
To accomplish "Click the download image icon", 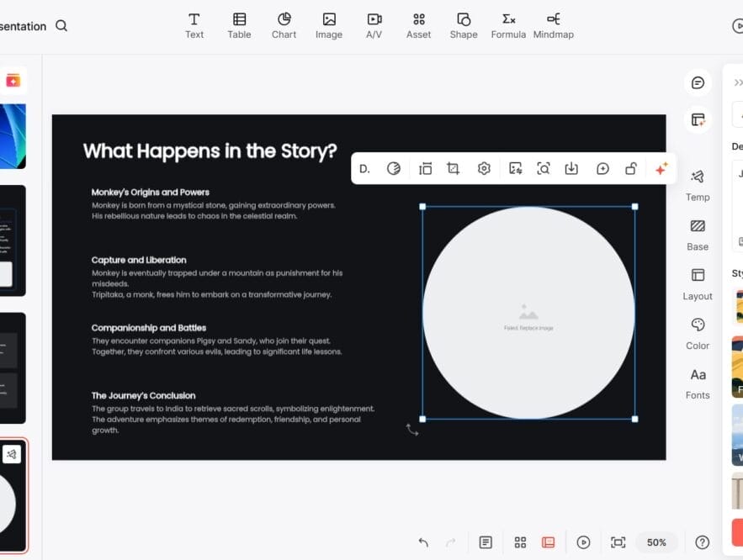I will tap(571, 168).
